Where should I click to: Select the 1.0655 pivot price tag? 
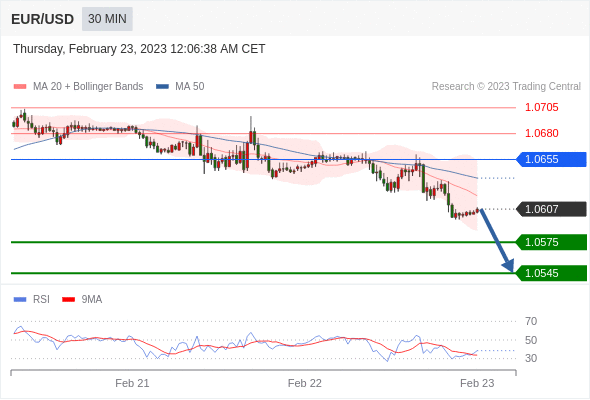[551, 159]
